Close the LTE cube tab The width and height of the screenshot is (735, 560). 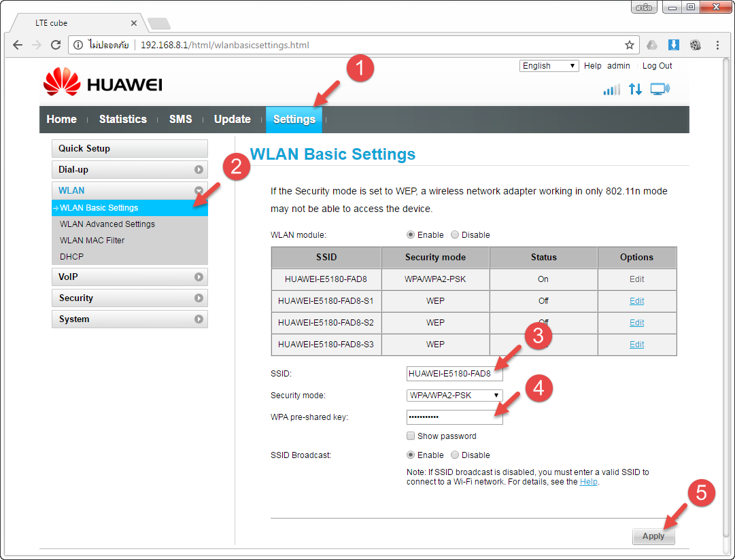click(x=133, y=23)
